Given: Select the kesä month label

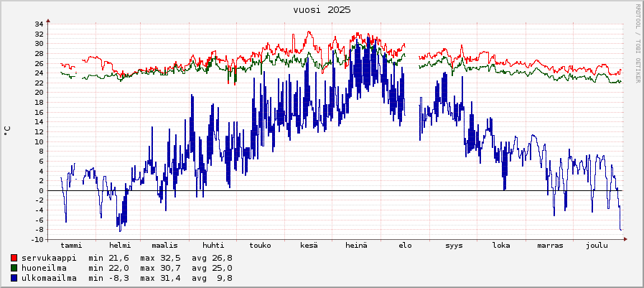Looking at the screenshot, I should pos(309,246).
